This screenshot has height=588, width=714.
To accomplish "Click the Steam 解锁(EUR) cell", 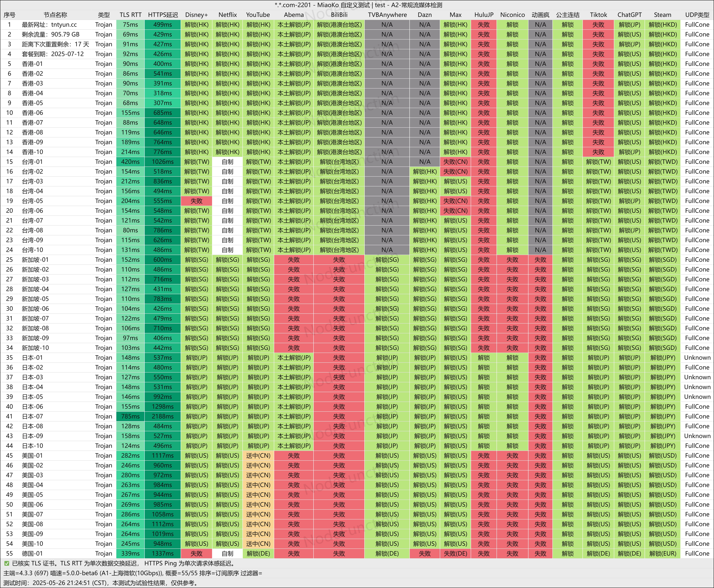I will pos(663,553).
